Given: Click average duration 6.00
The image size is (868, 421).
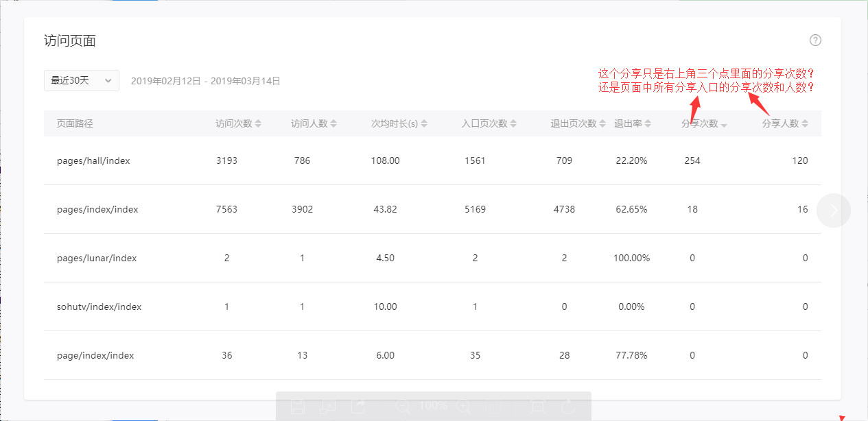Looking at the screenshot, I should pos(385,355).
